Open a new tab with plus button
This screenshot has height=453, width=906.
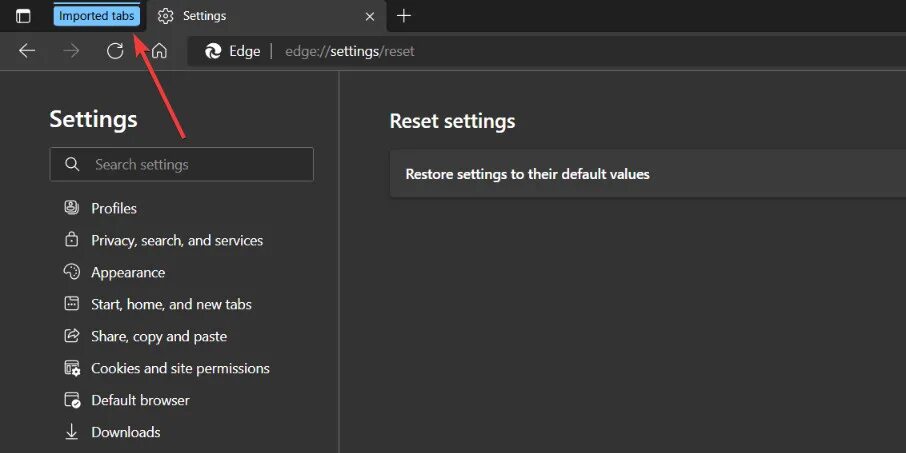[x=404, y=16]
